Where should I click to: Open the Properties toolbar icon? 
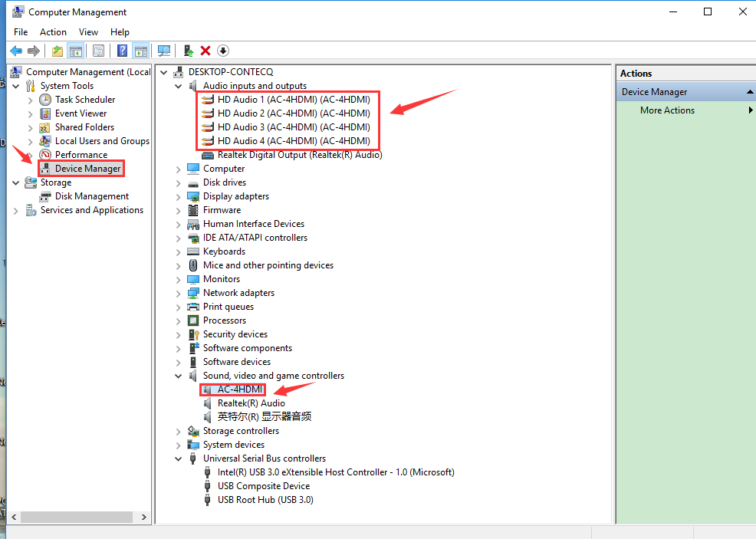tap(98, 51)
